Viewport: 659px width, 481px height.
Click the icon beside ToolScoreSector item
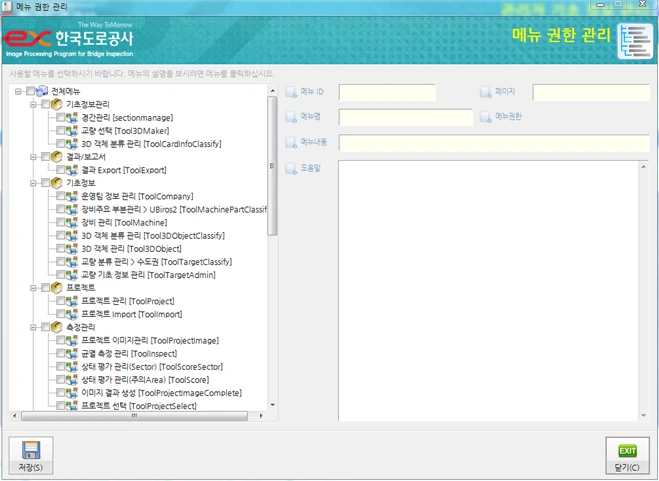point(72,366)
